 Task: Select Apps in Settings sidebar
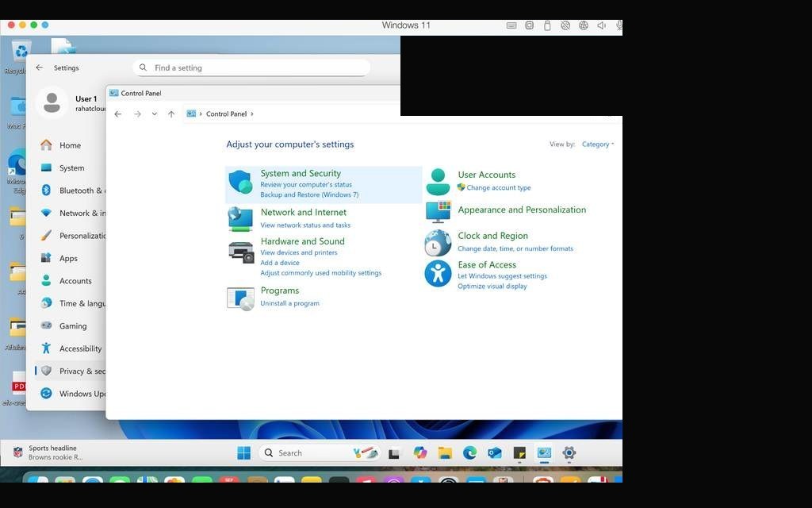pyautogui.click(x=70, y=258)
